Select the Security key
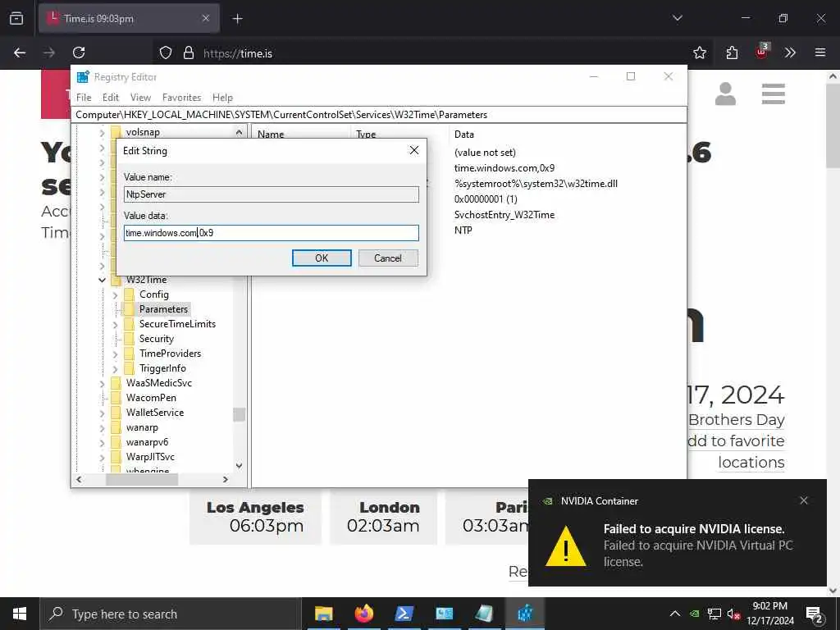Image resolution: width=840 pixels, height=630 pixels. pos(157,339)
